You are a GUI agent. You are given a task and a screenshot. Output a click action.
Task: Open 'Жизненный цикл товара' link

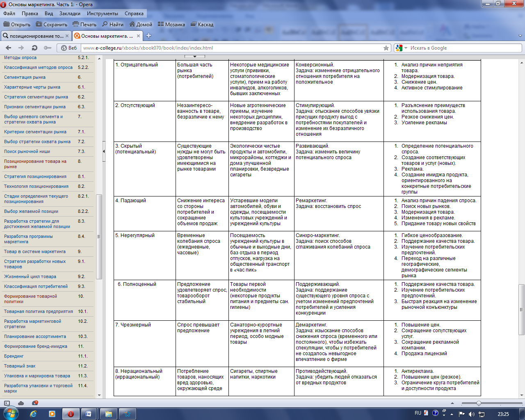pyautogui.click(x=30, y=276)
